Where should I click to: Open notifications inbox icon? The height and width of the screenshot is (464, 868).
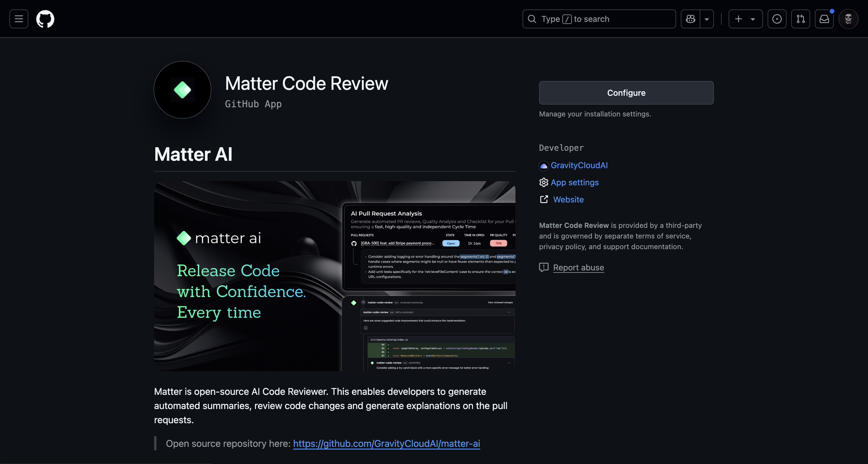(824, 19)
